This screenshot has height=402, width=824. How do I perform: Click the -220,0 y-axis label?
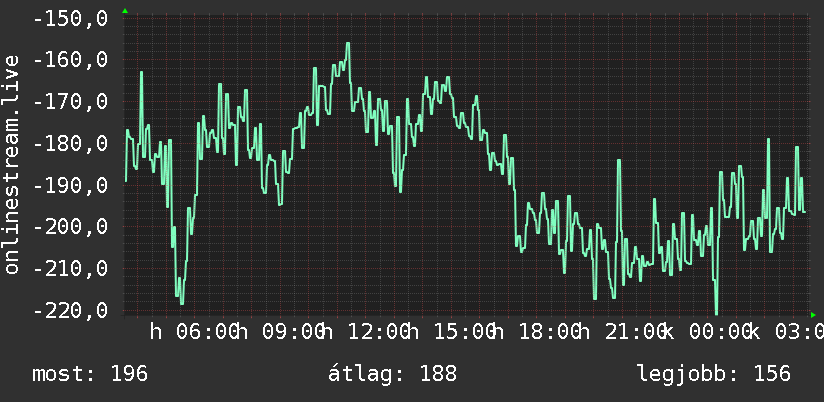[x=70, y=310]
